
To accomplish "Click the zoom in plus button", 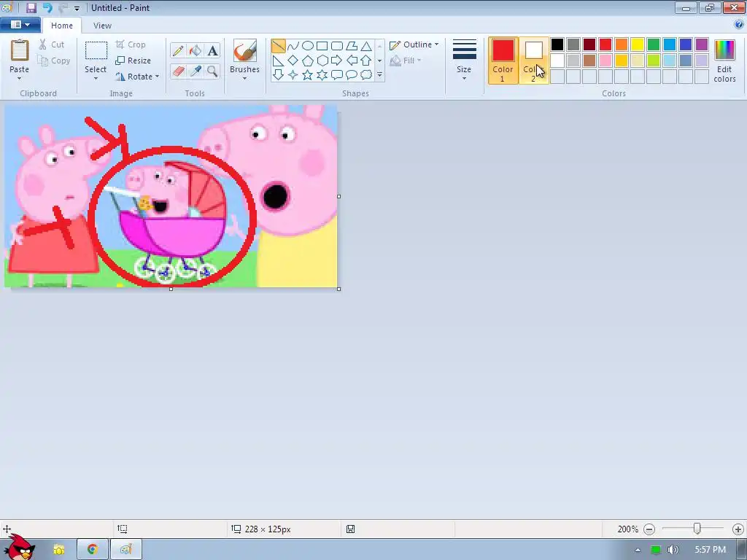I will pos(738,529).
